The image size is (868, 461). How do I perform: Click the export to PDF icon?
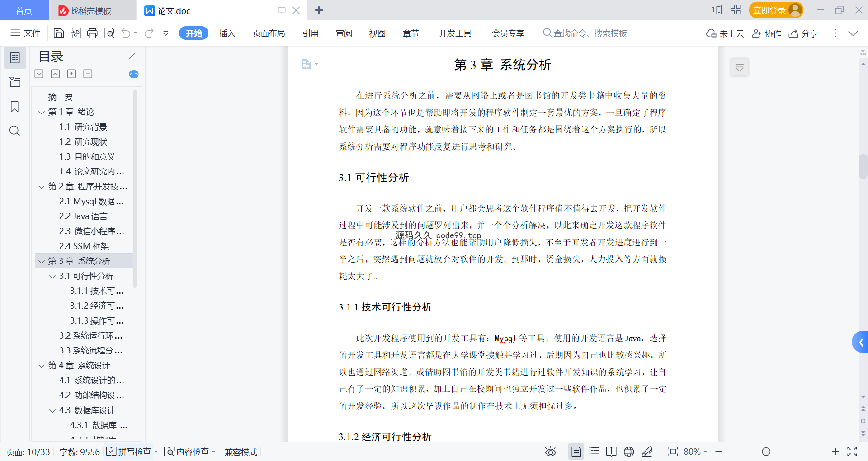[76, 33]
